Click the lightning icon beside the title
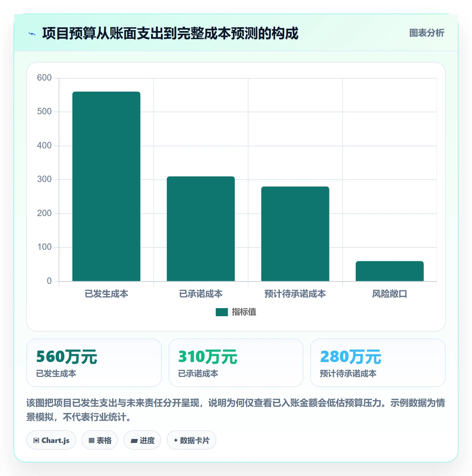The height and width of the screenshot is (476, 472). [32, 34]
